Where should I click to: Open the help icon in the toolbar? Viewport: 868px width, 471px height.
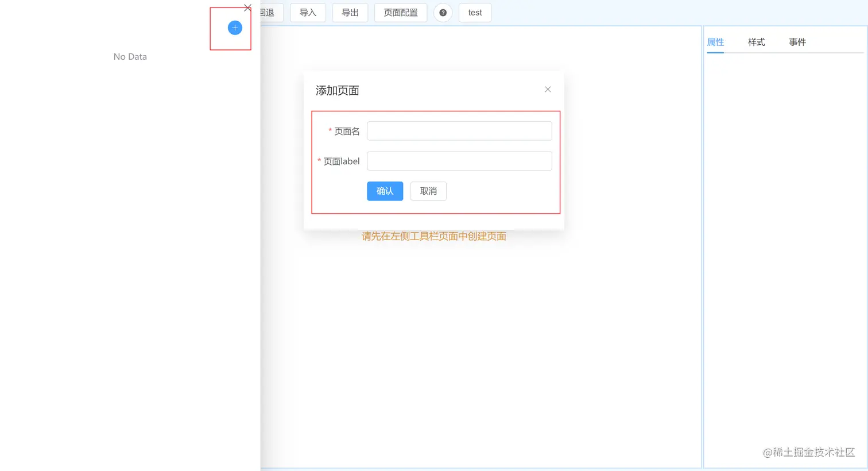(443, 12)
